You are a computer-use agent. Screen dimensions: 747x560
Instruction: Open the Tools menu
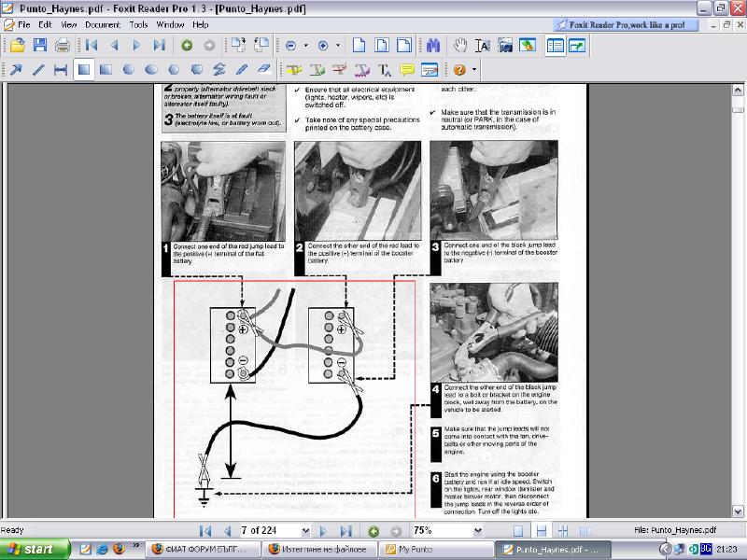click(138, 23)
